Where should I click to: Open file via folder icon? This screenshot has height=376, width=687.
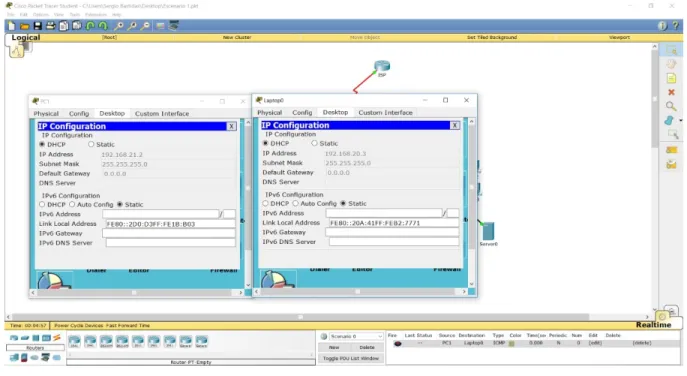(25, 26)
